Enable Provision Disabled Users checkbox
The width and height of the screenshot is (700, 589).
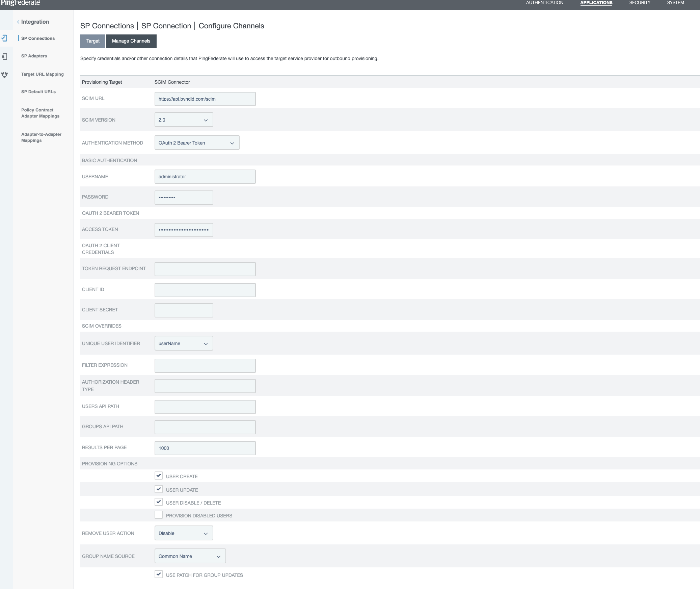click(159, 515)
